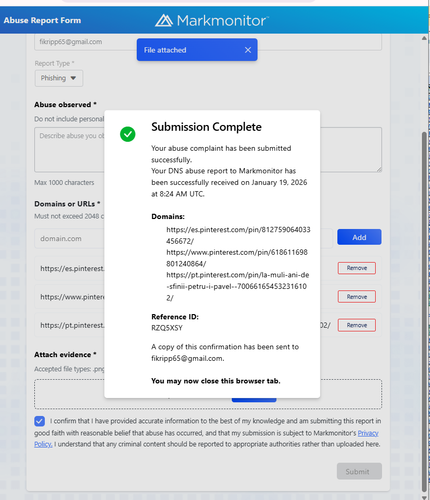Click the scrollbar down arrow
The height and width of the screenshot is (500, 430).
point(424,497)
